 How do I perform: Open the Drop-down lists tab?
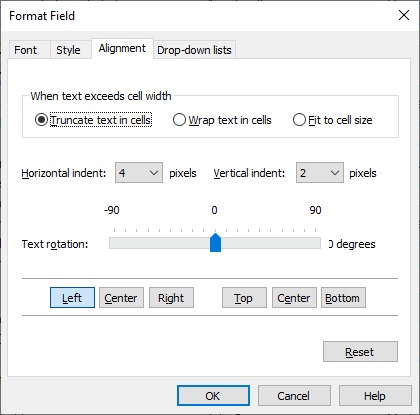pyautogui.click(x=194, y=50)
